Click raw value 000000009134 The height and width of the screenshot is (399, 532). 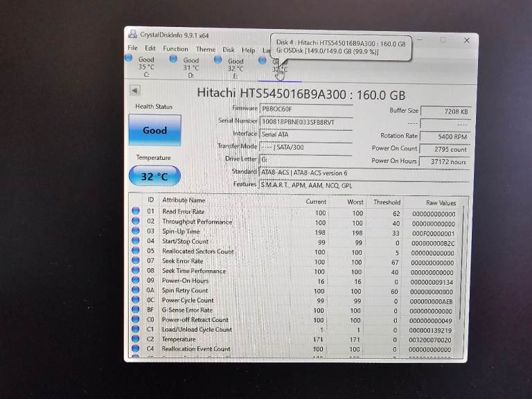tap(432, 283)
